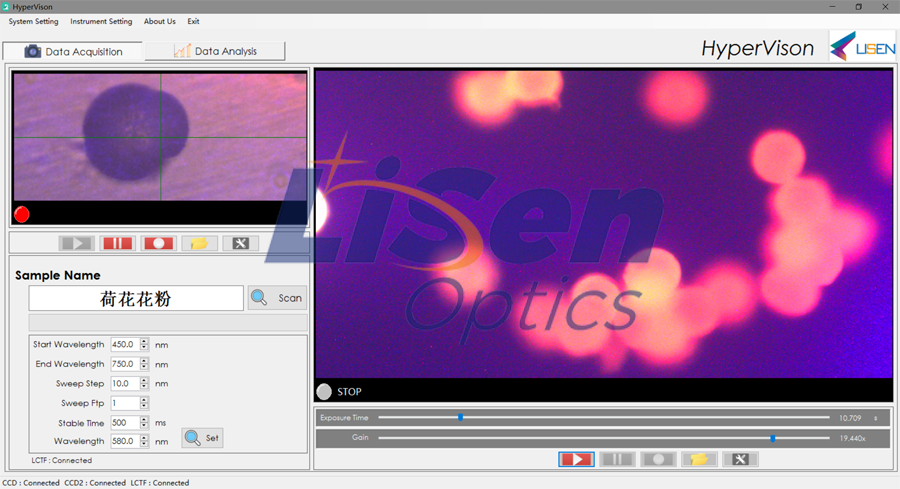Click the "CCD : Connected" status text

31,483
